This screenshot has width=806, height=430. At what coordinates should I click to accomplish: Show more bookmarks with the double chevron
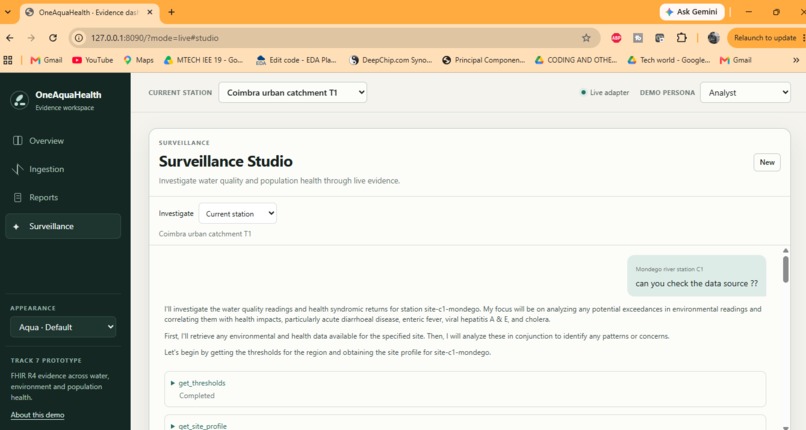click(x=796, y=60)
